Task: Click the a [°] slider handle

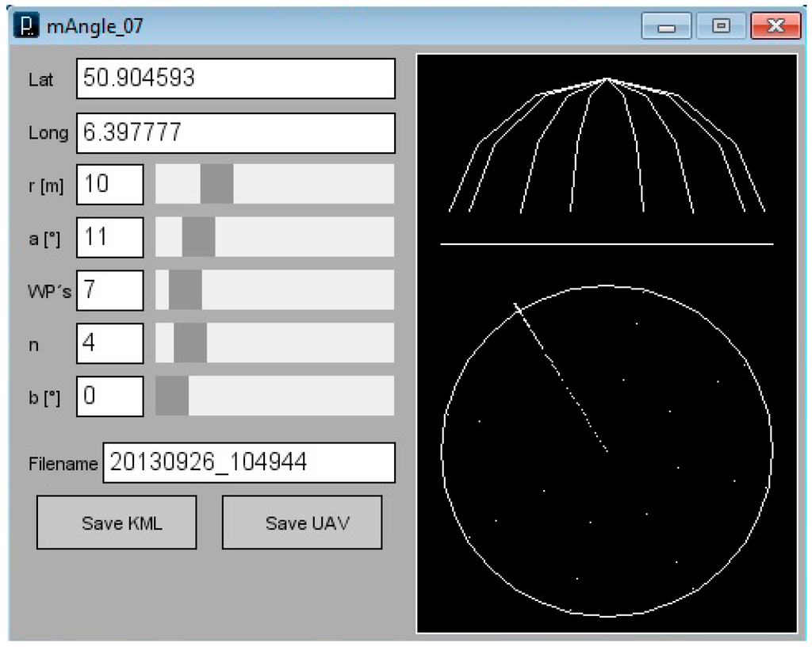Action: click(198, 237)
